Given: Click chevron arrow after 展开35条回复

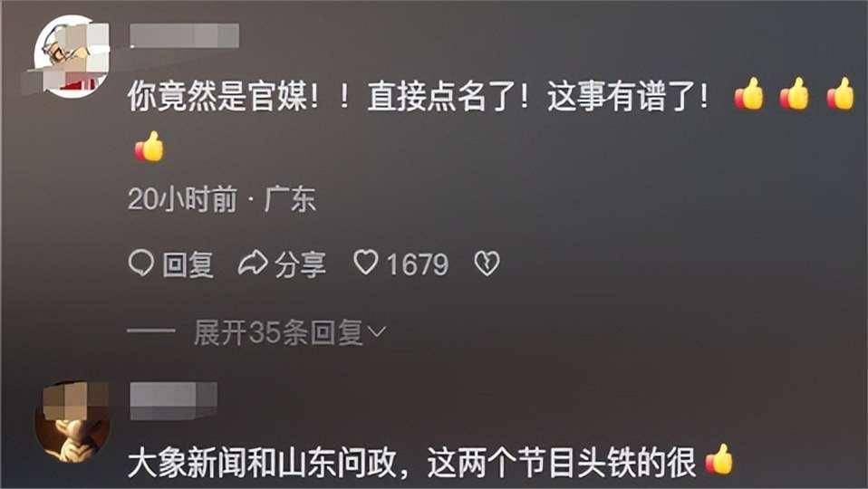Looking at the screenshot, I should (376, 332).
